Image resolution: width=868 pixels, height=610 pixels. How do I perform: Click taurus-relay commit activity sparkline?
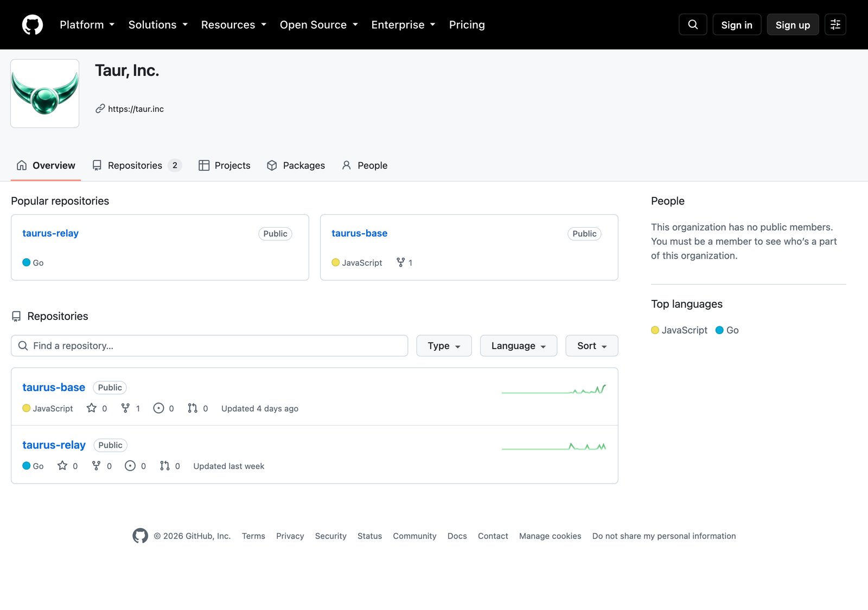554,446
